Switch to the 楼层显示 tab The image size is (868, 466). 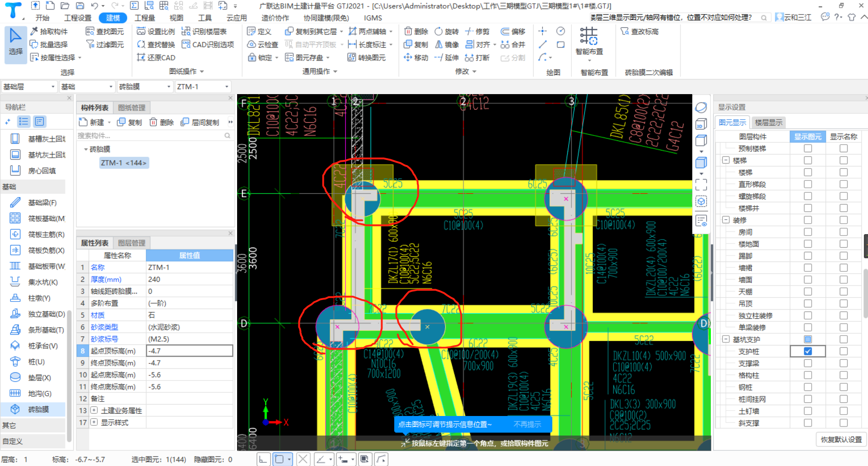click(769, 122)
